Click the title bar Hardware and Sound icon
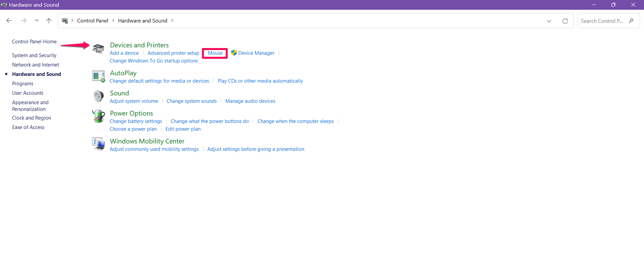 (x=4, y=5)
